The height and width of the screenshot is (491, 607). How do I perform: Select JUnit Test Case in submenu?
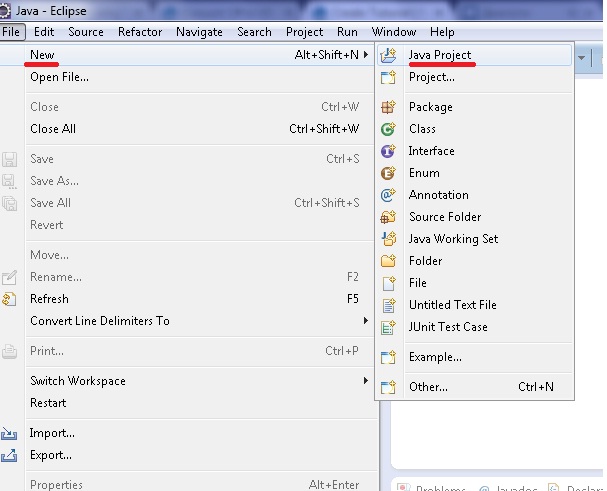(475, 327)
